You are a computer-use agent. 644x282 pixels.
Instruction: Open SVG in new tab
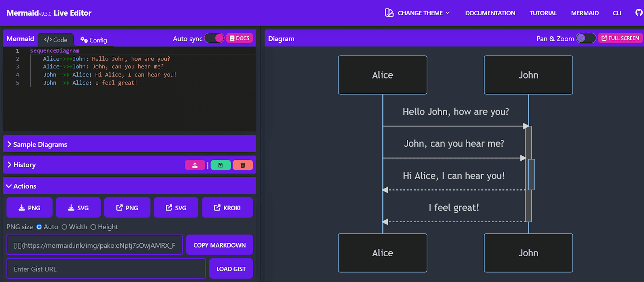(176, 207)
